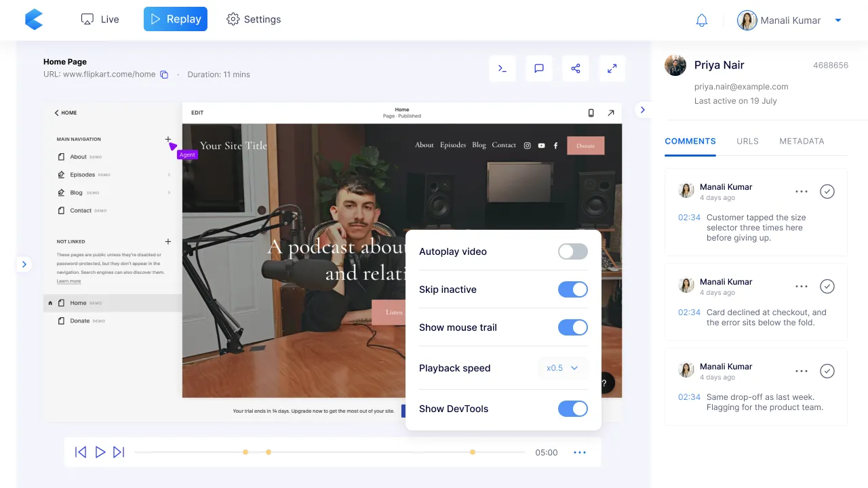Open options for the card declined comment
Viewport: 868px width, 488px height.
coord(802,287)
